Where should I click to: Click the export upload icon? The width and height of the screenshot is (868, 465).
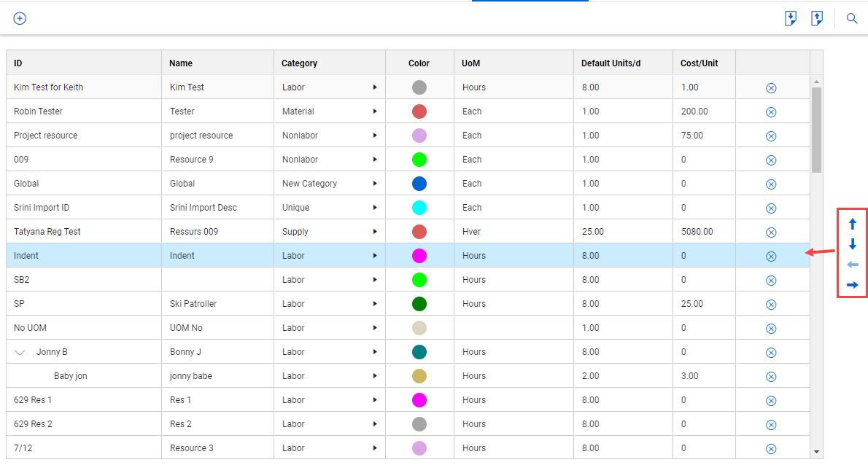click(816, 18)
